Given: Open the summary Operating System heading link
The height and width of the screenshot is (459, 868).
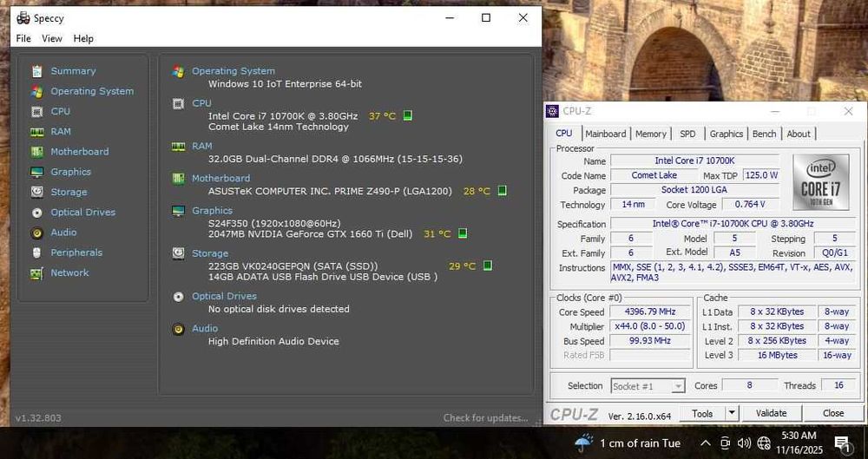Looking at the screenshot, I should pos(233,71).
